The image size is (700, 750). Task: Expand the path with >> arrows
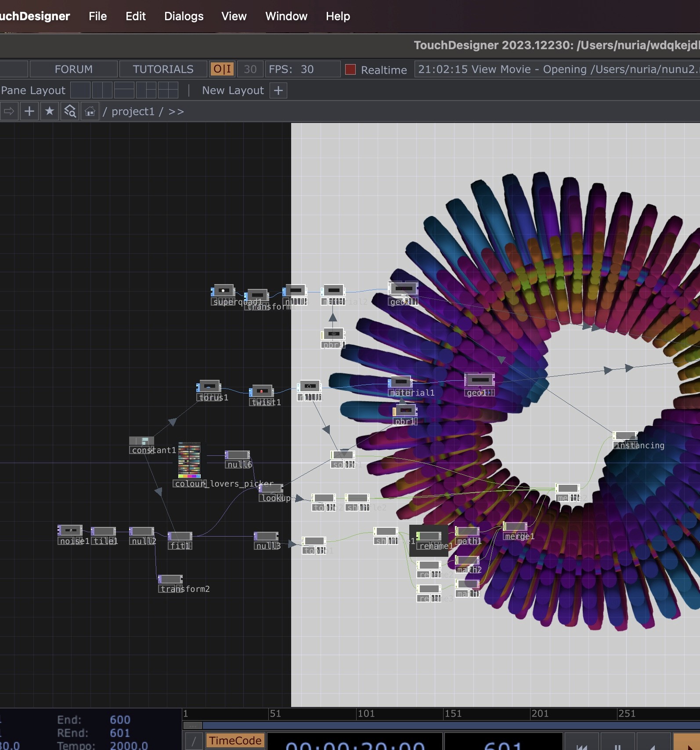(x=176, y=112)
